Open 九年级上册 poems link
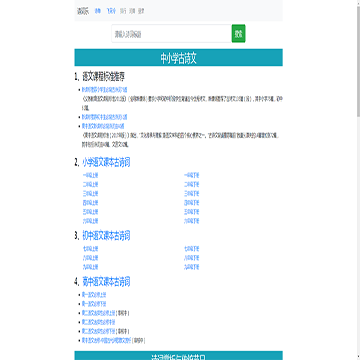The width and height of the screenshot is (360, 360). (x=90, y=267)
